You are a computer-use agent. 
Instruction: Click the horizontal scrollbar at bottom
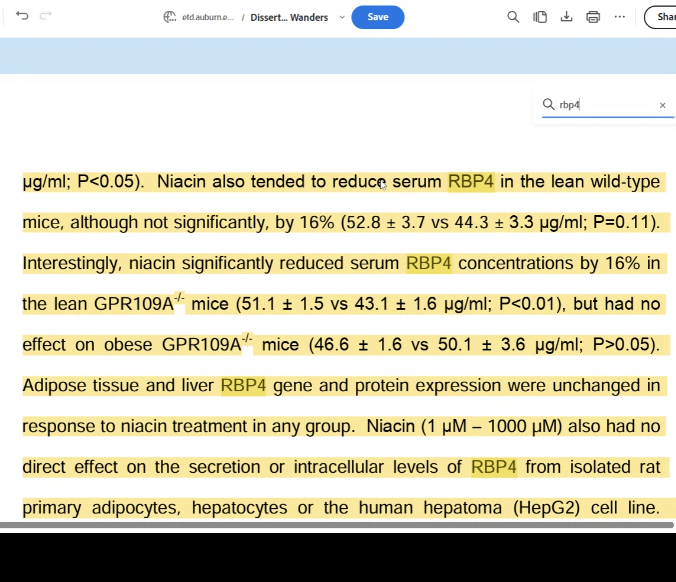(336, 525)
